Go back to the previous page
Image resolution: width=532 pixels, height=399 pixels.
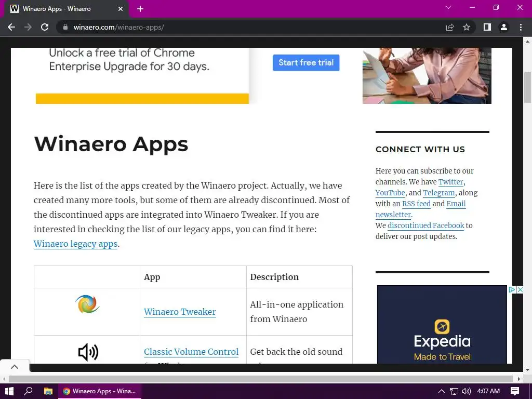point(11,27)
